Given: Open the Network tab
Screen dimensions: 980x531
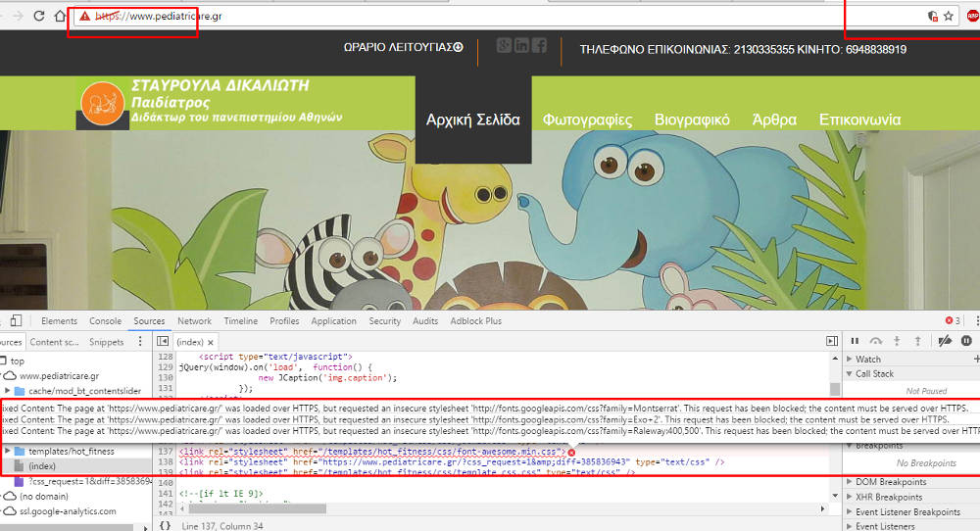Looking at the screenshot, I should 194,321.
